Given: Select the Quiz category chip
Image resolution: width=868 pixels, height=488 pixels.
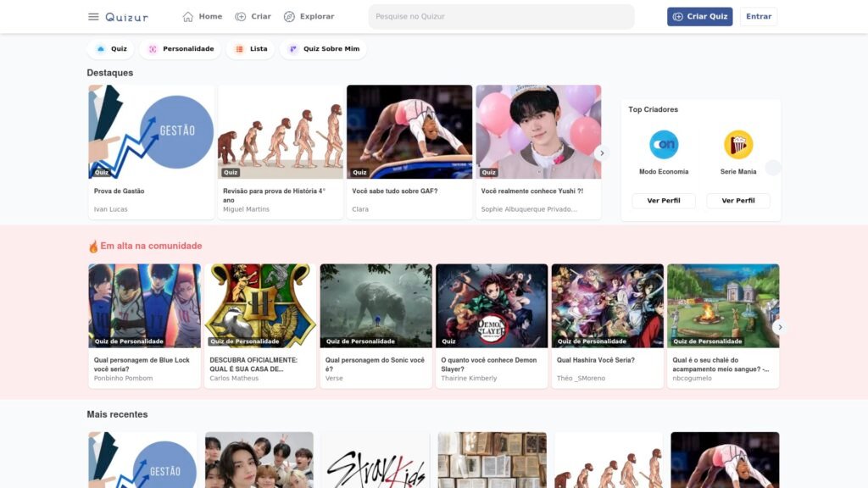Looking at the screenshot, I should click(x=112, y=49).
